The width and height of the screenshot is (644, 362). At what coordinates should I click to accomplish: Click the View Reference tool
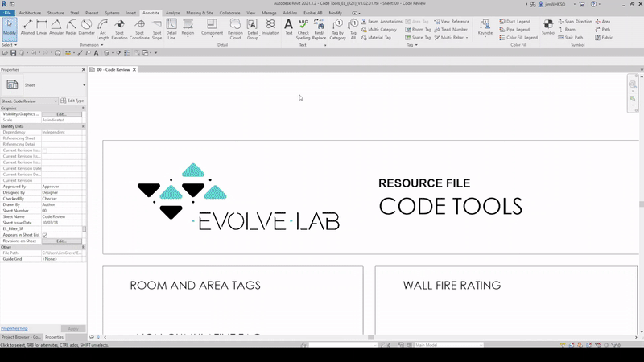click(452, 22)
